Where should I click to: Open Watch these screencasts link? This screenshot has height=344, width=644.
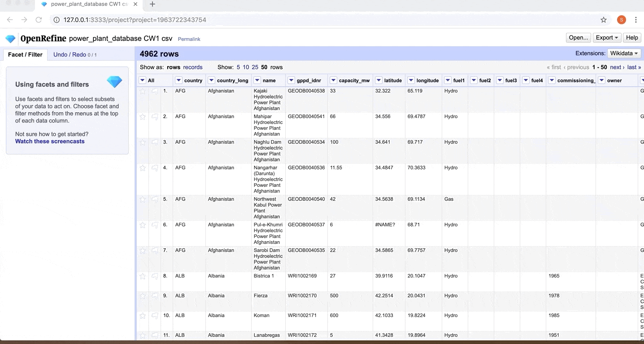50,141
